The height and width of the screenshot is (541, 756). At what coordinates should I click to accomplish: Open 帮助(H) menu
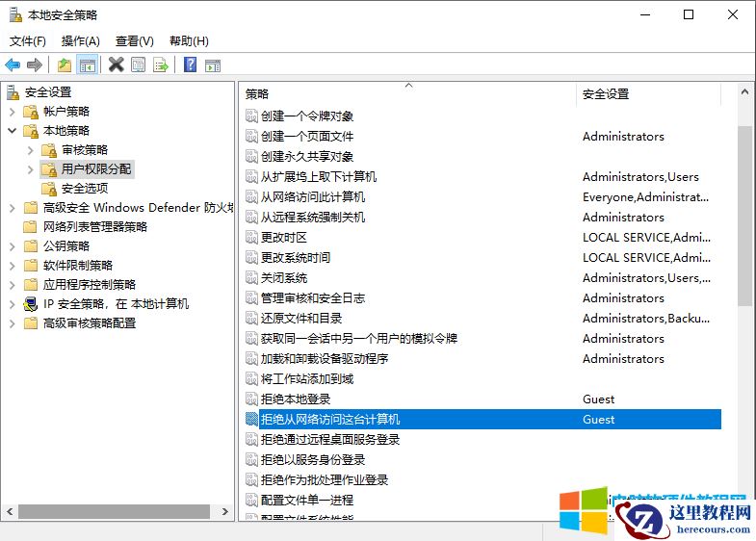coord(189,41)
